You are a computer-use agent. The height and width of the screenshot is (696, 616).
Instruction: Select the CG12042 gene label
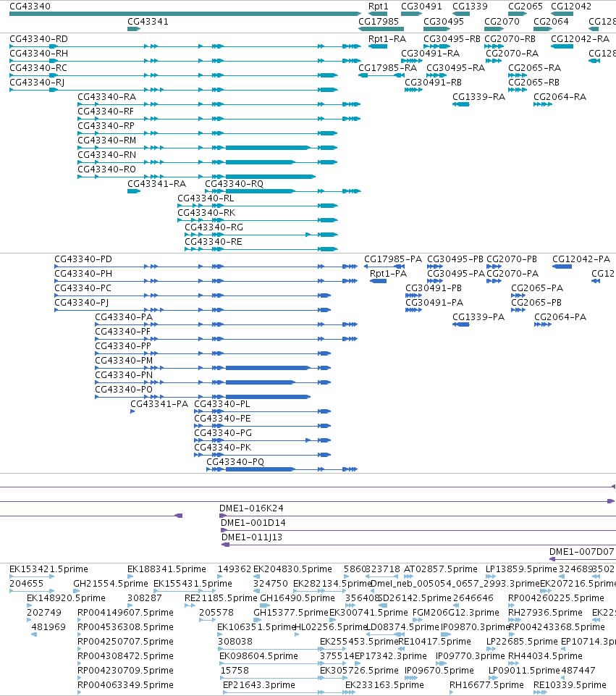[x=571, y=7]
